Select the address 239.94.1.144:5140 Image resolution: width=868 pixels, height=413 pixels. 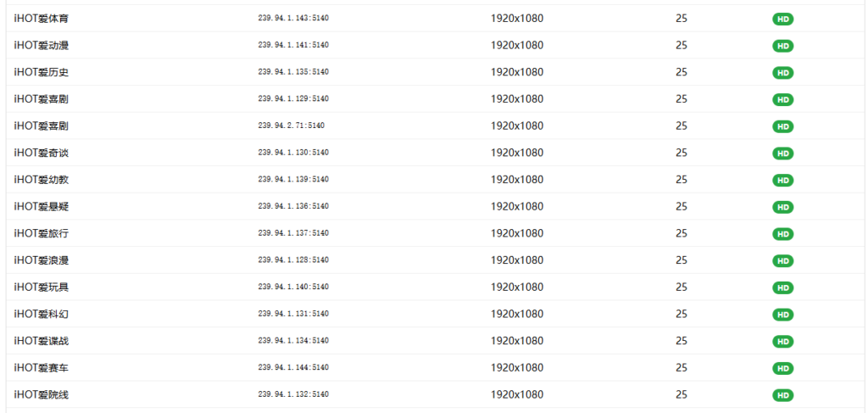pyautogui.click(x=293, y=368)
